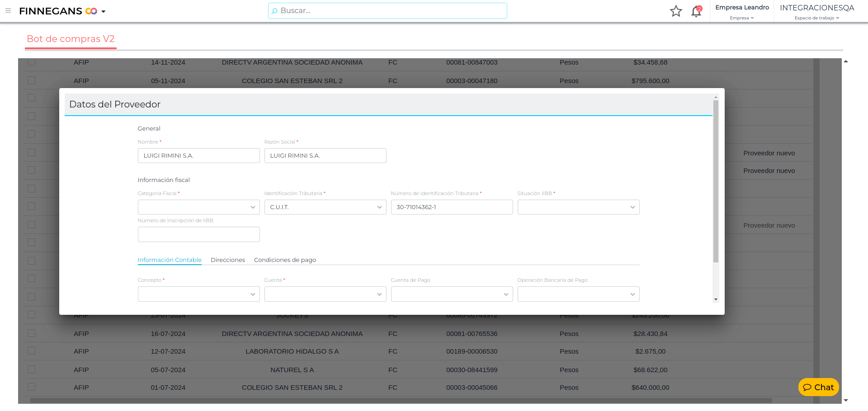This screenshot has height=411, width=868.
Task: Click the Número de Inscripción de IIBB field
Action: pyautogui.click(x=198, y=234)
